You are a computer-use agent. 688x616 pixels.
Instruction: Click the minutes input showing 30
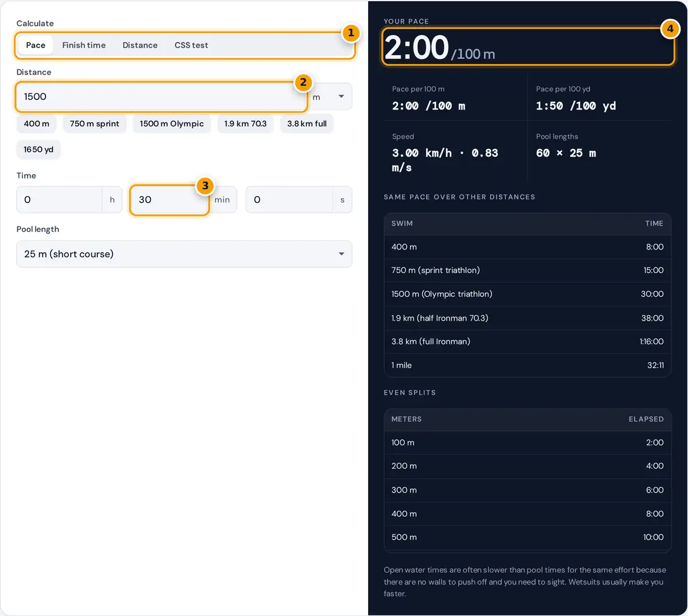pos(169,200)
